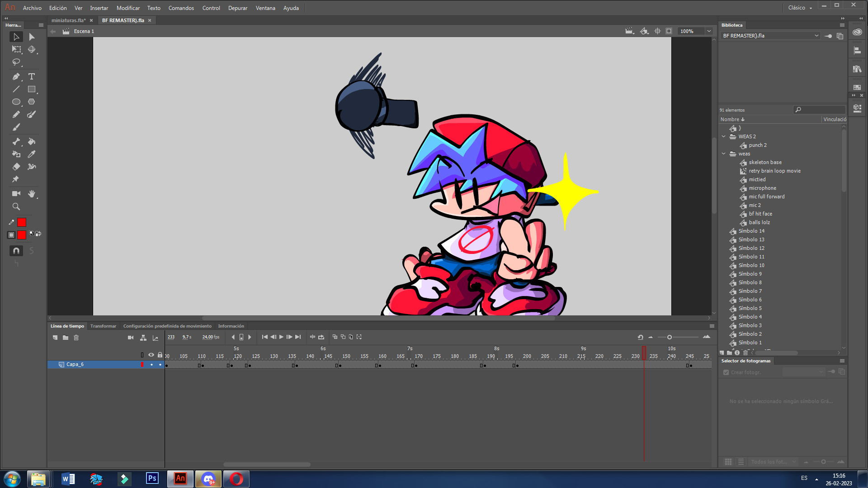
Task: Select the Camera tool
Action: tap(16, 193)
